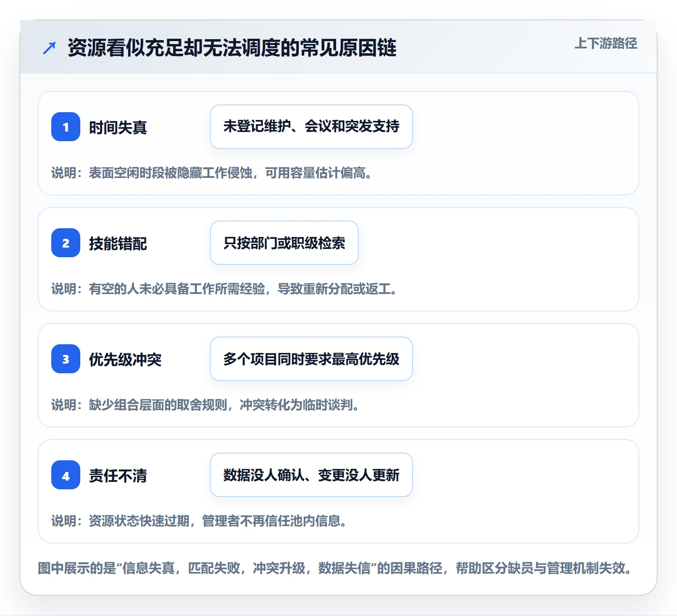The height and width of the screenshot is (616, 677).
Task: Click the footer caption starting 图中展示的是
Action: coord(335,568)
